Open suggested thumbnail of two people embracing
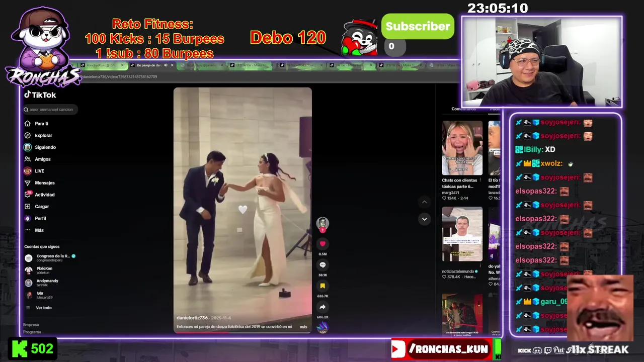This screenshot has height=362, width=644. [462, 314]
